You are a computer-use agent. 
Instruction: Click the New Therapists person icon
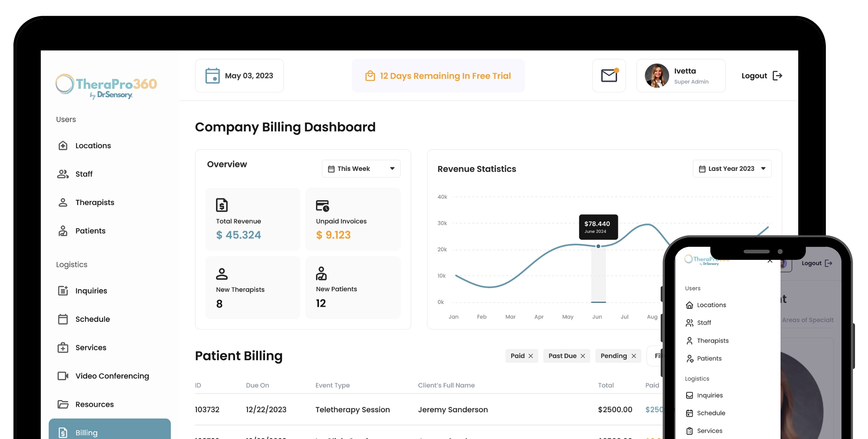(x=222, y=274)
